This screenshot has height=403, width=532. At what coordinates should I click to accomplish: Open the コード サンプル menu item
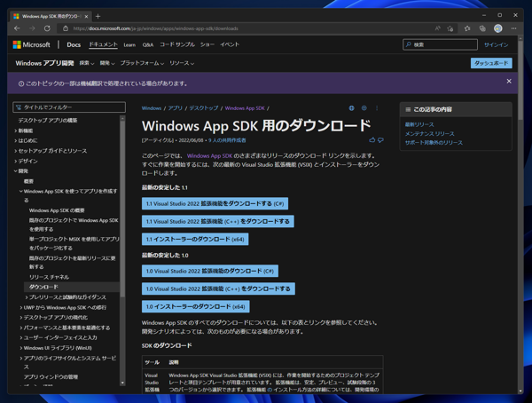pyautogui.click(x=177, y=44)
